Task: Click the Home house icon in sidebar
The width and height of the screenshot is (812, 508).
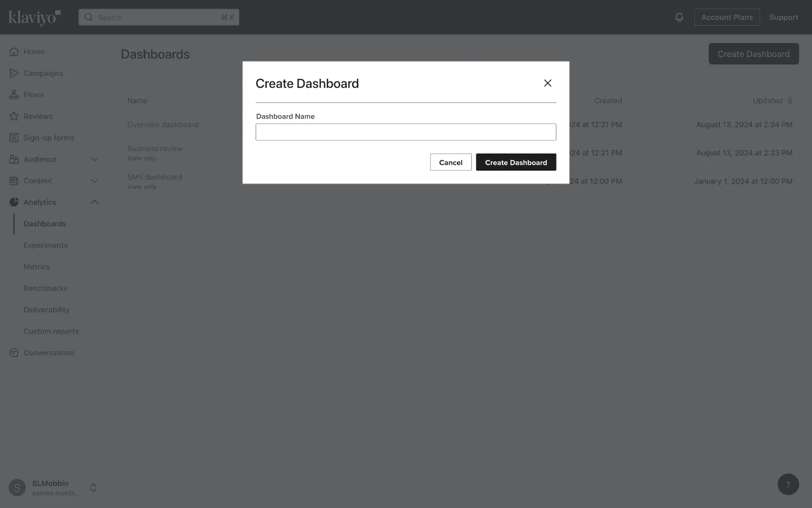Action: click(x=14, y=52)
